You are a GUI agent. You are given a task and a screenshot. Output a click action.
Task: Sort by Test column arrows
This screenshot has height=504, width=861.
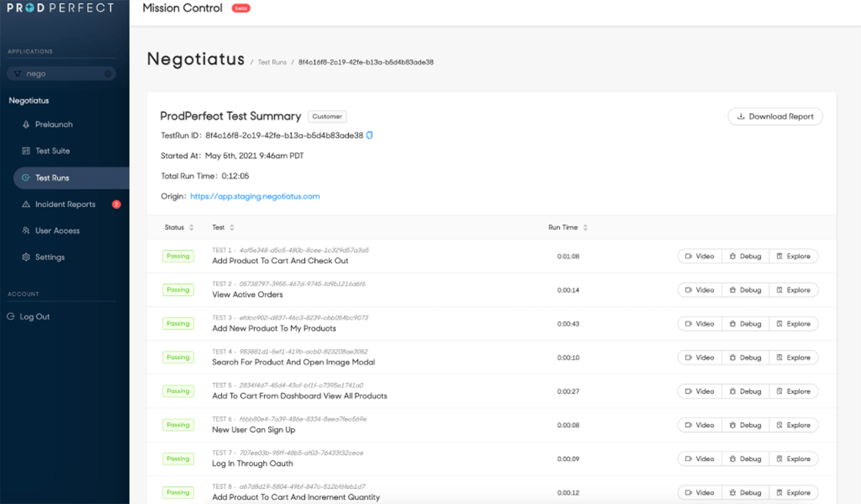tap(232, 227)
